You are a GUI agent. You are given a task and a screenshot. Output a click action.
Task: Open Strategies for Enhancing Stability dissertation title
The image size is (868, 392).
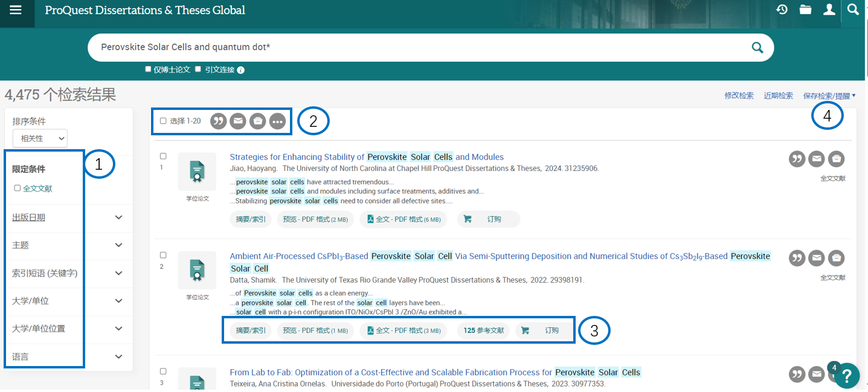(x=366, y=157)
